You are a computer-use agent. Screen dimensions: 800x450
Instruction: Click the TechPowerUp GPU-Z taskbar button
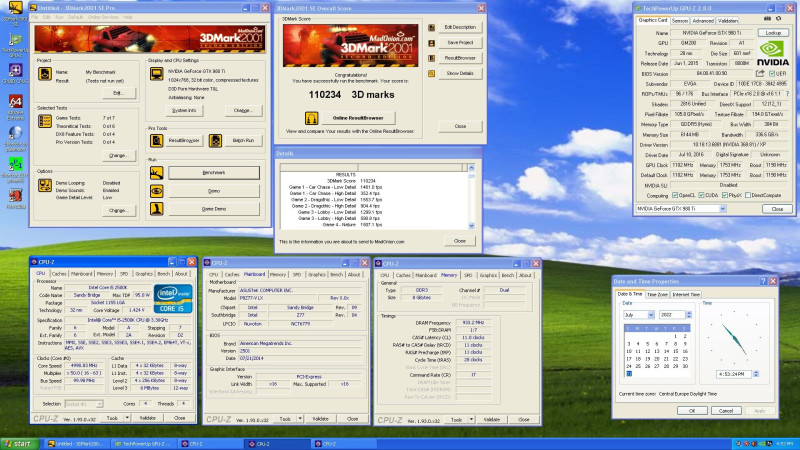pos(143,444)
